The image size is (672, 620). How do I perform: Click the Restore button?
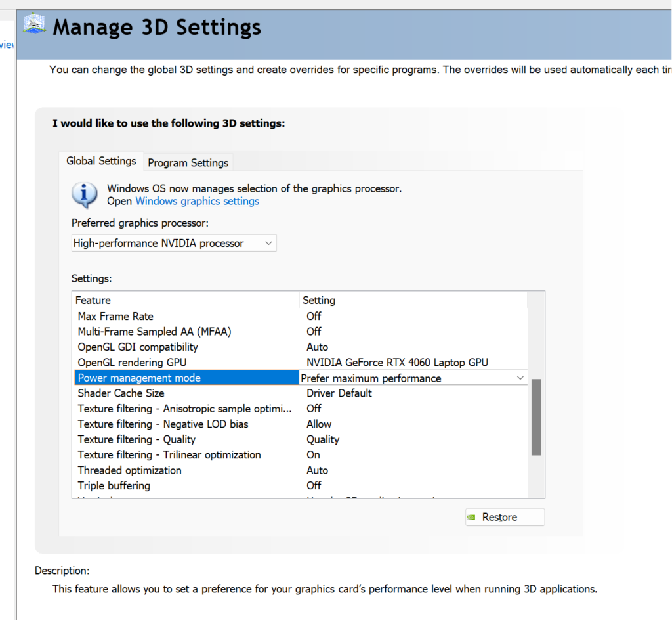point(505,517)
